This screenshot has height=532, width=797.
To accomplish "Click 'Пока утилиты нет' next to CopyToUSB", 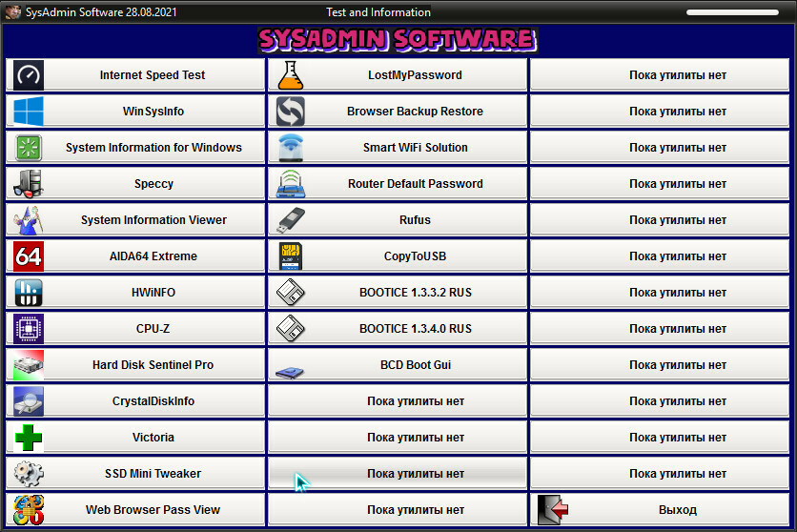I will pos(660,256).
